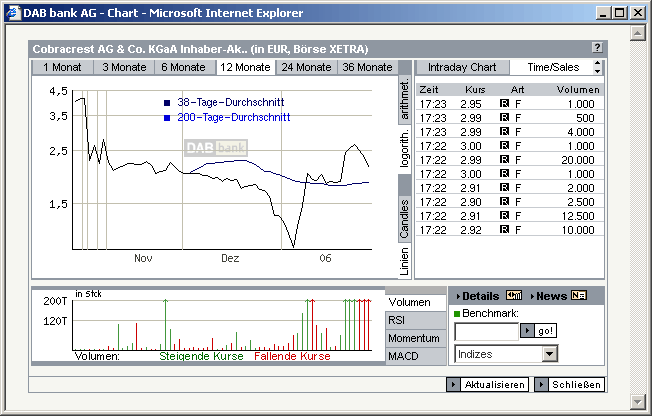Viewport: 652px width, 416px height.
Task: Click the R icon in first Time/Sales row
Action: (x=505, y=104)
